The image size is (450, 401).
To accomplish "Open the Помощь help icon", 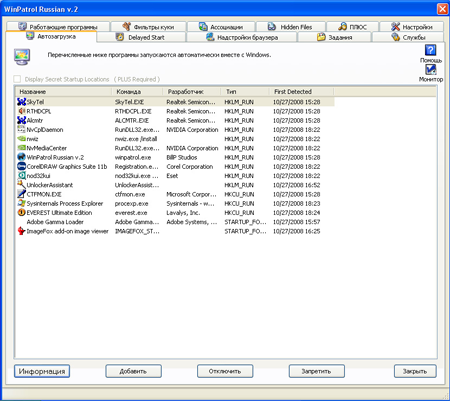I will coord(430,50).
